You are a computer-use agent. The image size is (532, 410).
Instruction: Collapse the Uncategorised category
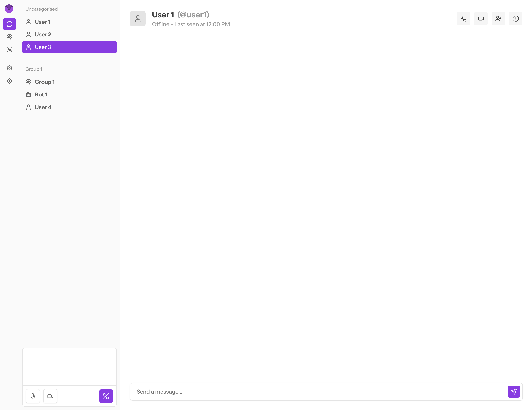(x=41, y=9)
